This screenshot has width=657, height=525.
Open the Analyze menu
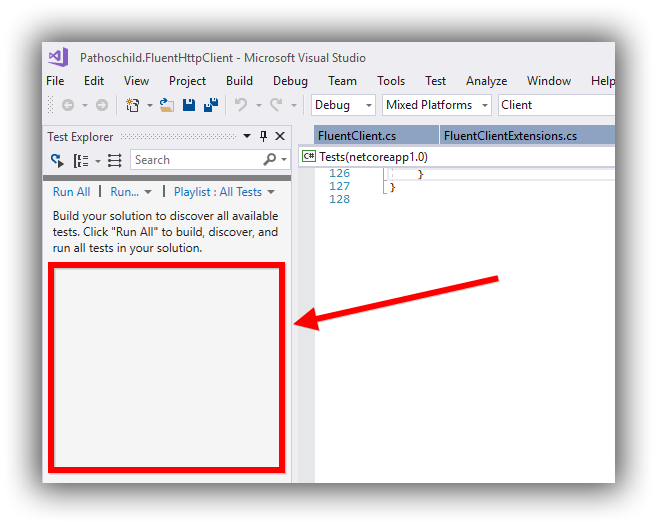(x=486, y=81)
